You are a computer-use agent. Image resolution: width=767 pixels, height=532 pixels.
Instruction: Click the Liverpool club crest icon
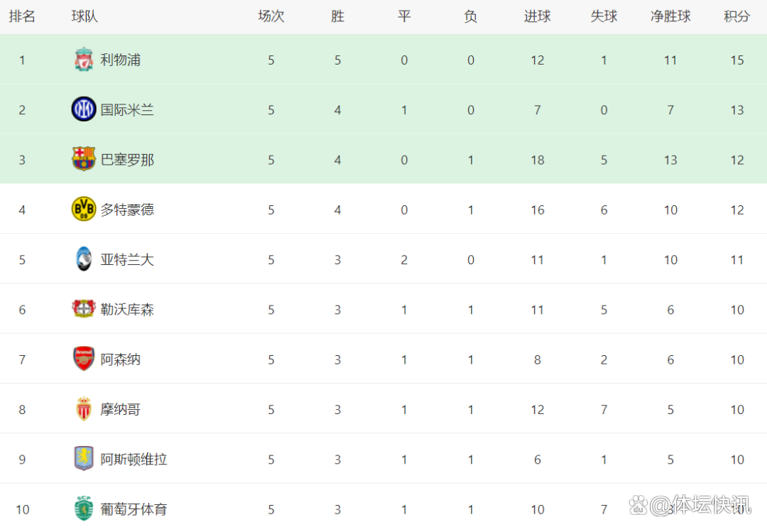click(84, 60)
